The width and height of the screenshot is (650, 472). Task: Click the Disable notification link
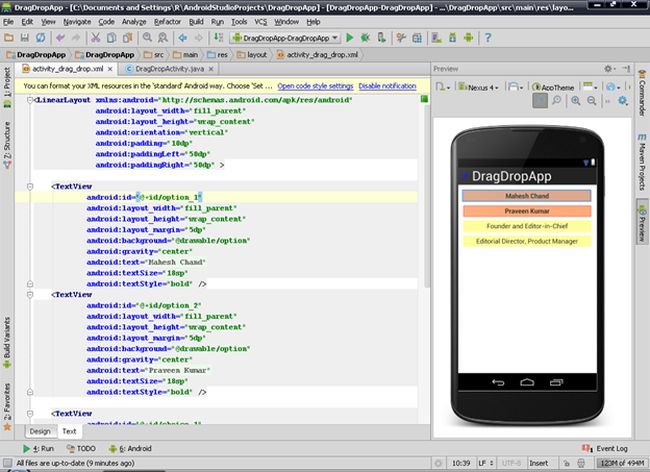coord(387,87)
